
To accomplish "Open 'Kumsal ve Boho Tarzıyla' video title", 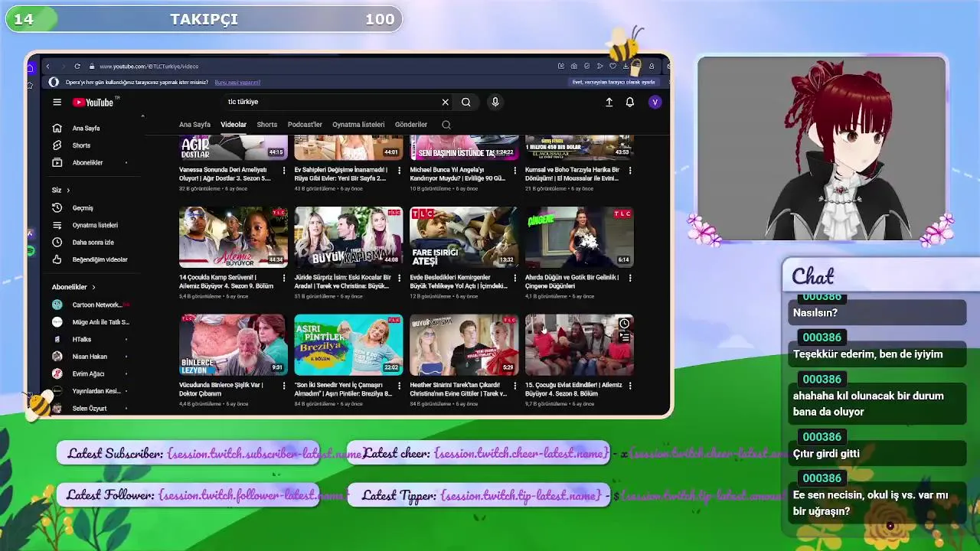I will pyautogui.click(x=572, y=174).
